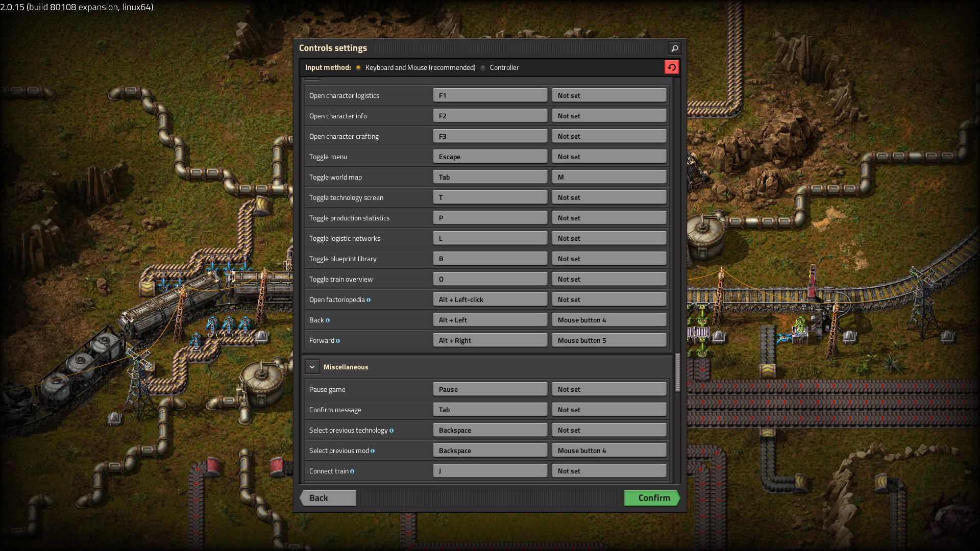Click the 'Confirm message' label
The image size is (980, 551).
tap(335, 410)
